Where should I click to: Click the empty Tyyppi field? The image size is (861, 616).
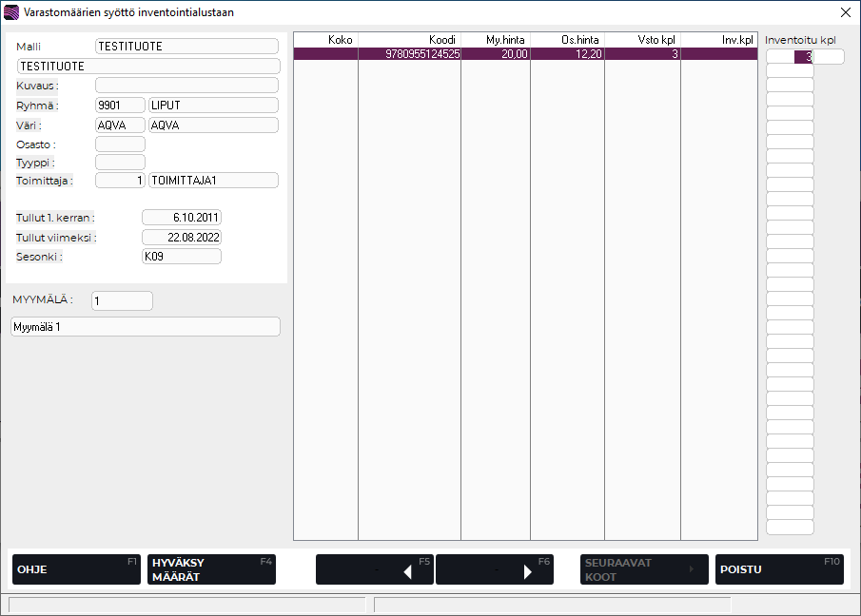click(120, 163)
